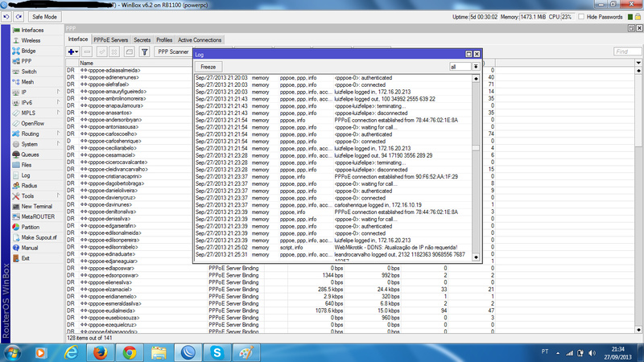This screenshot has width=644, height=362.
Task: Open Windows Explorer folder in taskbar
Action: click(159, 352)
